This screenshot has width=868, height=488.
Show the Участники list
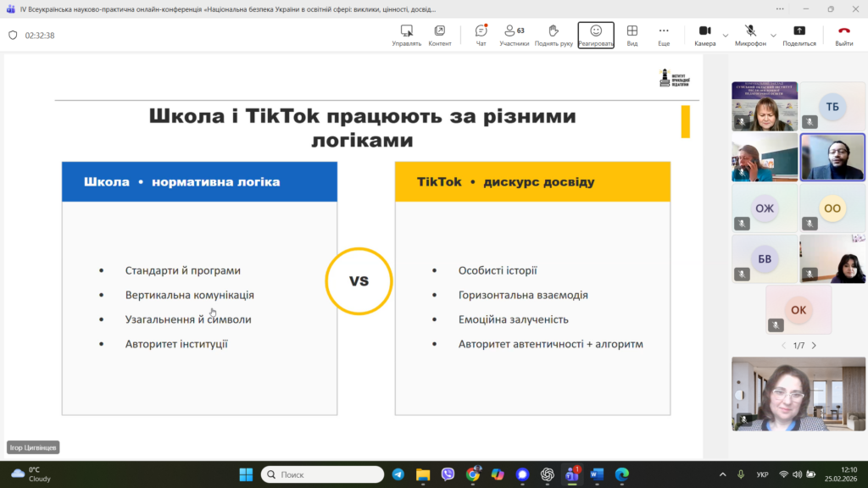tap(514, 35)
